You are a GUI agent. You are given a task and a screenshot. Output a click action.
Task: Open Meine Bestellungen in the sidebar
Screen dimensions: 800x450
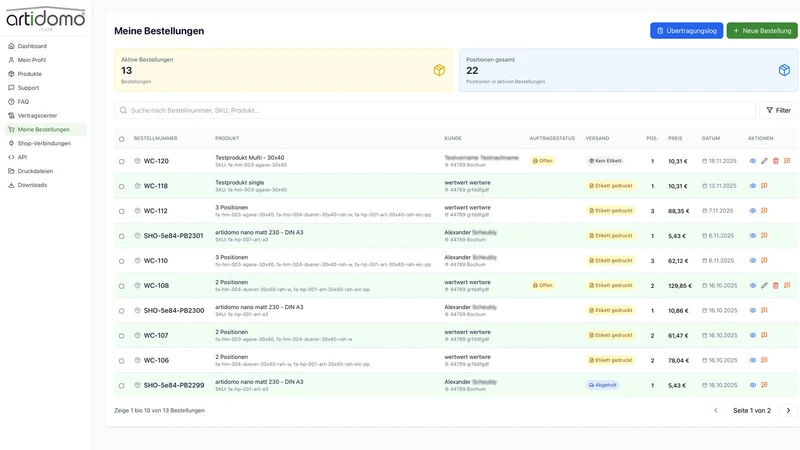[x=45, y=129]
